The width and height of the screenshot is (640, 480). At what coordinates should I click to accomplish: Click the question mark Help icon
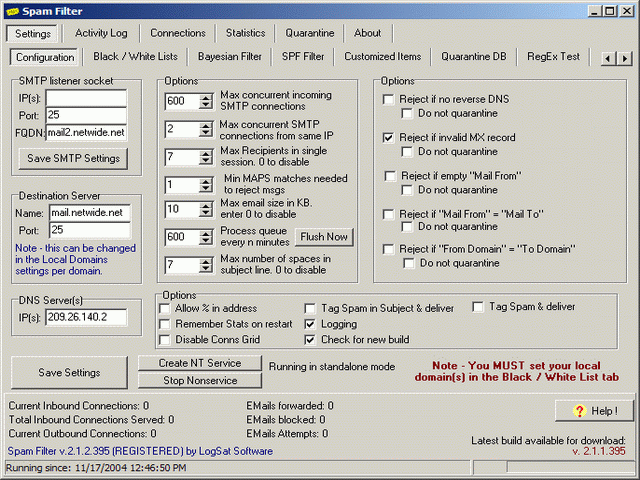(x=579, y=411)
